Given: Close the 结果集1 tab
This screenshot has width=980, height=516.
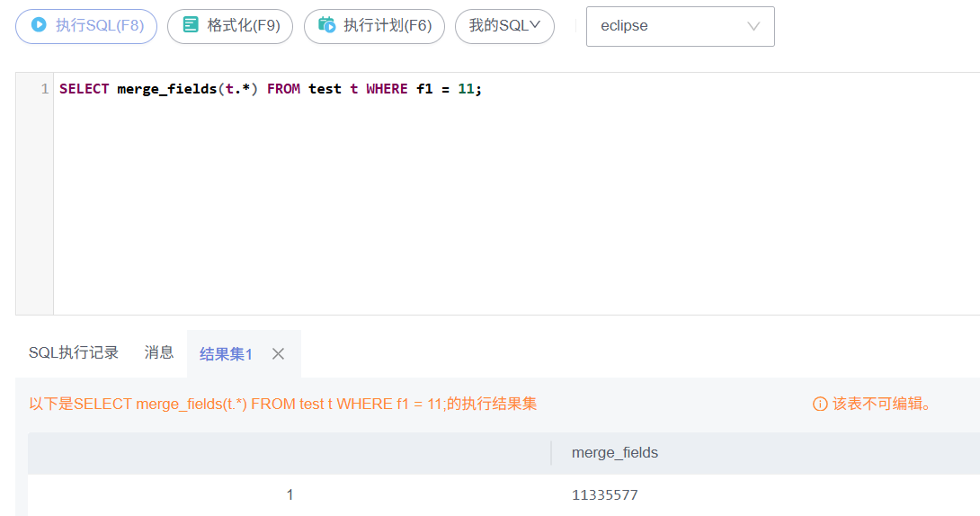Looking at the screenshot, I should tap(278, 354).
